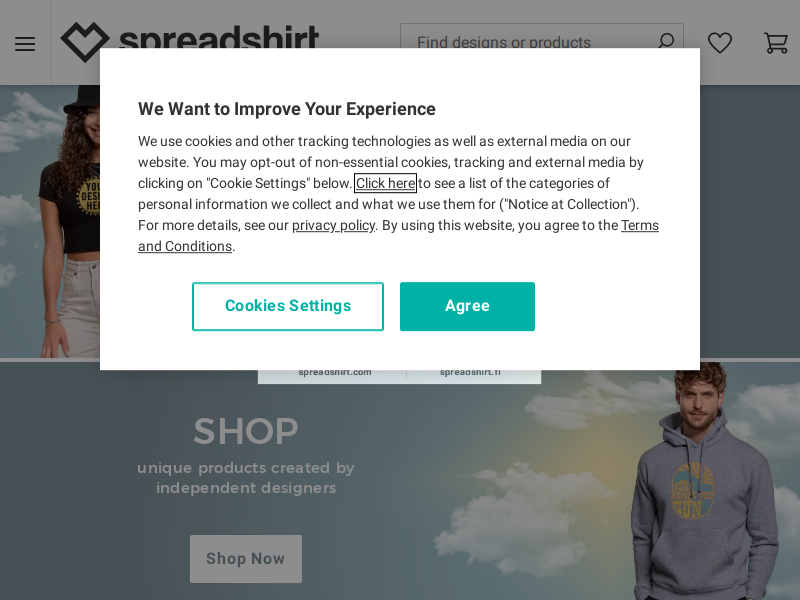Click the cookie dialog heading
This screenshot has height=600, width=800.
(x=287, y=109)
